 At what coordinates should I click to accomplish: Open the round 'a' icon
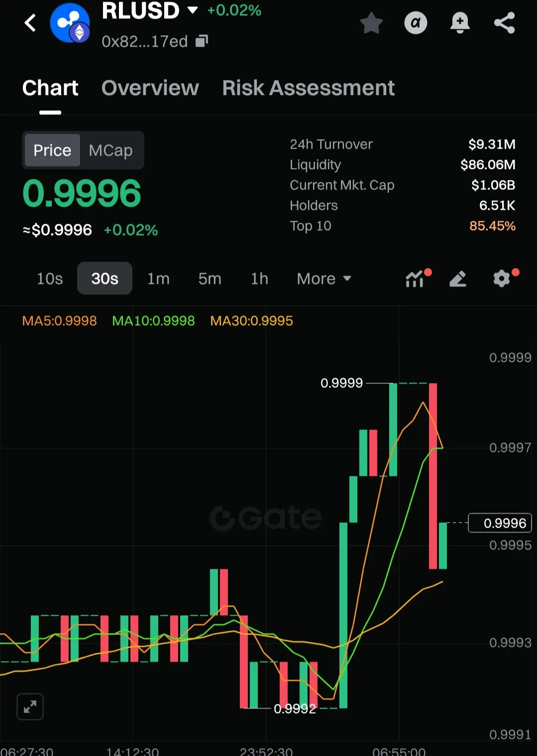[x=416, y=23]
